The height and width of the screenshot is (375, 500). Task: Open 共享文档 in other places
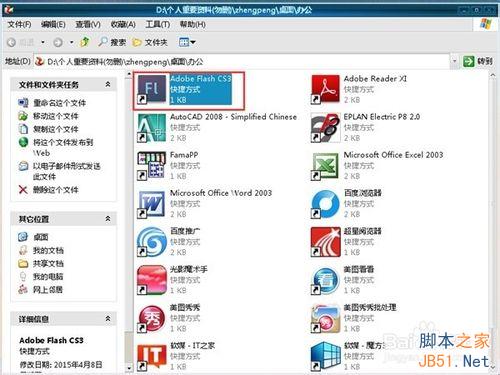[x=48, y=264]
